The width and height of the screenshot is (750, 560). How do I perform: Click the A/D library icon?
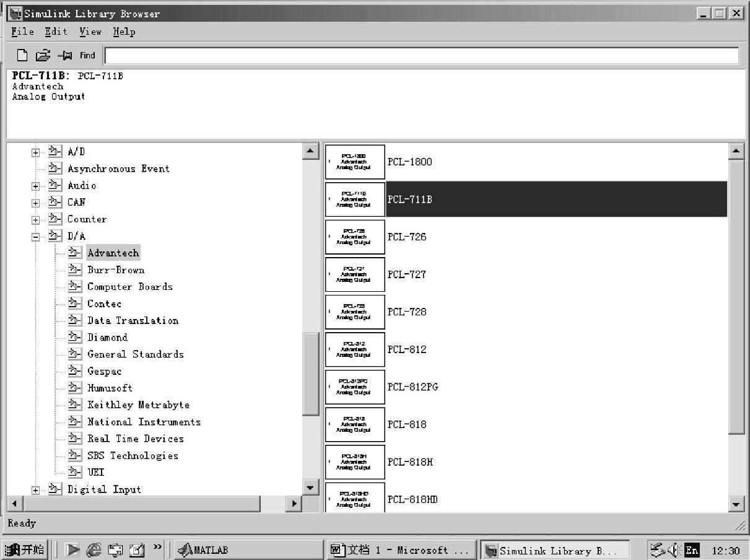56,152
